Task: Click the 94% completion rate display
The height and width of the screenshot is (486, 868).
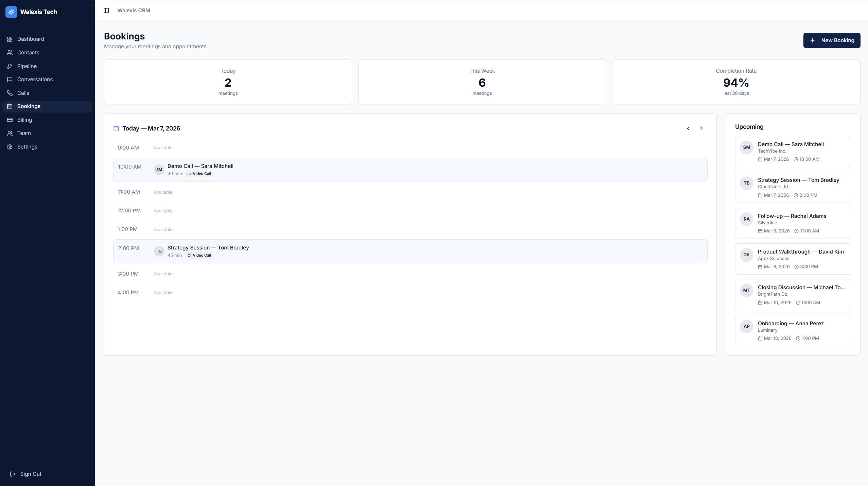Action: 735,83
